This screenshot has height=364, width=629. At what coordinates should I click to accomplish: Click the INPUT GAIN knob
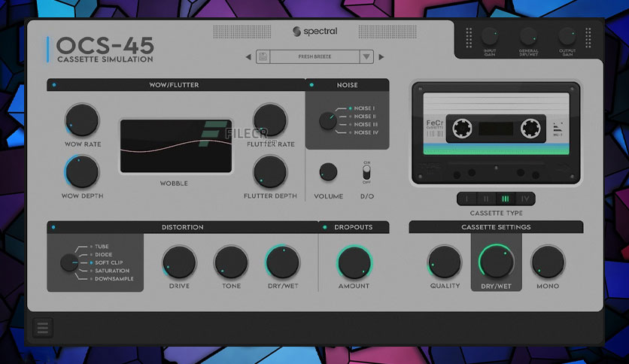(489, 37)
